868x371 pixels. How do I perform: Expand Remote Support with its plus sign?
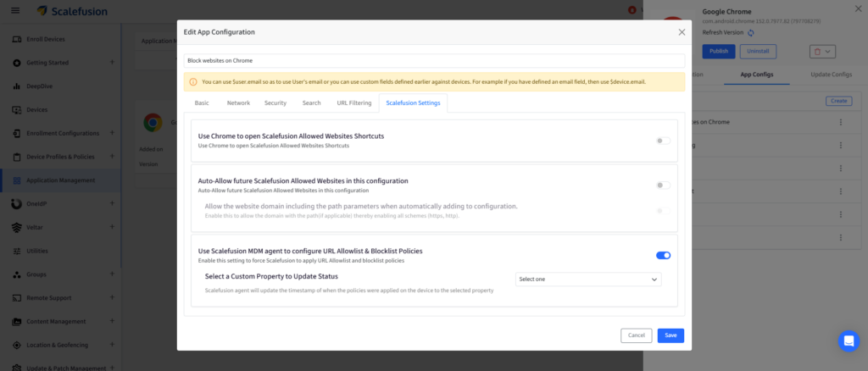112,297
